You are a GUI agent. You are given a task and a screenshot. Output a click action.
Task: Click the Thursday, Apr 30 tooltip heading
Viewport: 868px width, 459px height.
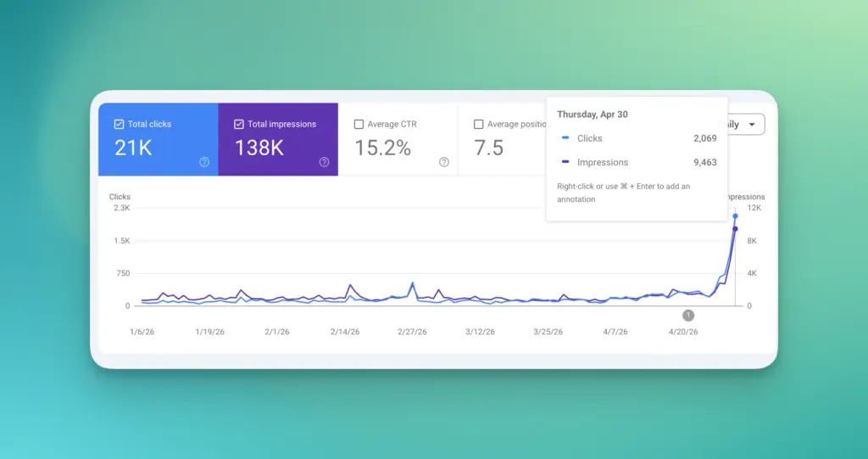click(x=593, y=115)
